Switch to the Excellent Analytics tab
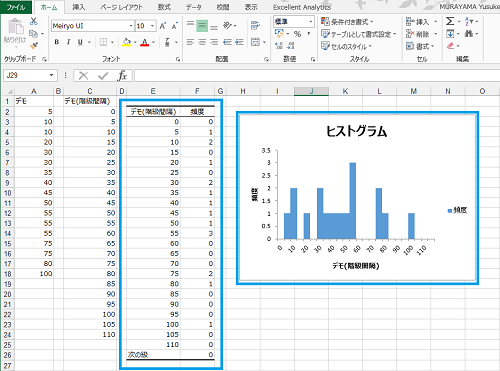 coord(302,7)
